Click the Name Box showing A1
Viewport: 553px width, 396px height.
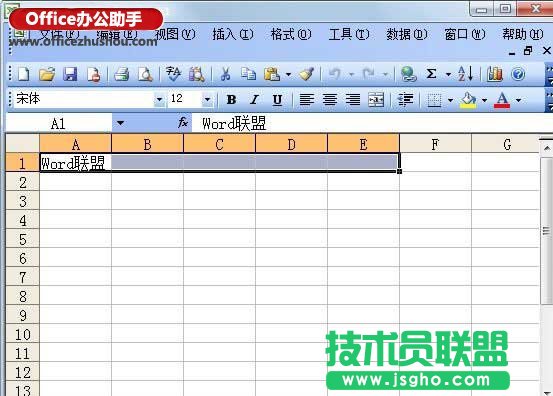pos(59,123)
